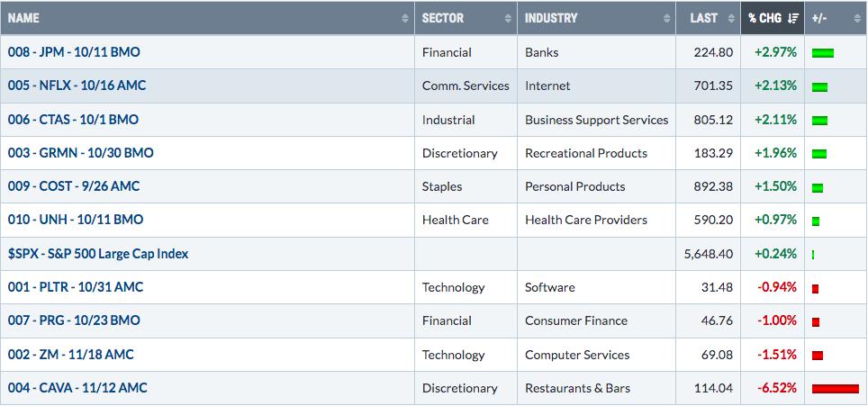Click sort arrows icon in +/- column
The image size is (868, 406).
(x=857, y=18)
